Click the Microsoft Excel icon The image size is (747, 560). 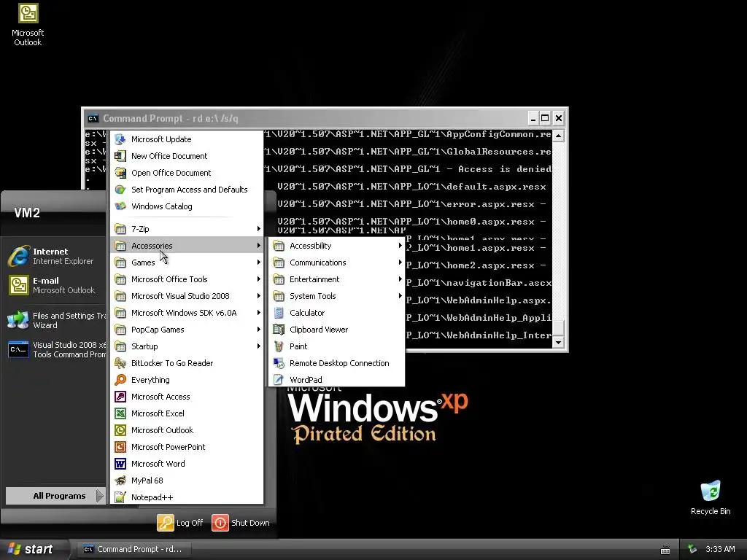[x=120, y=413]
